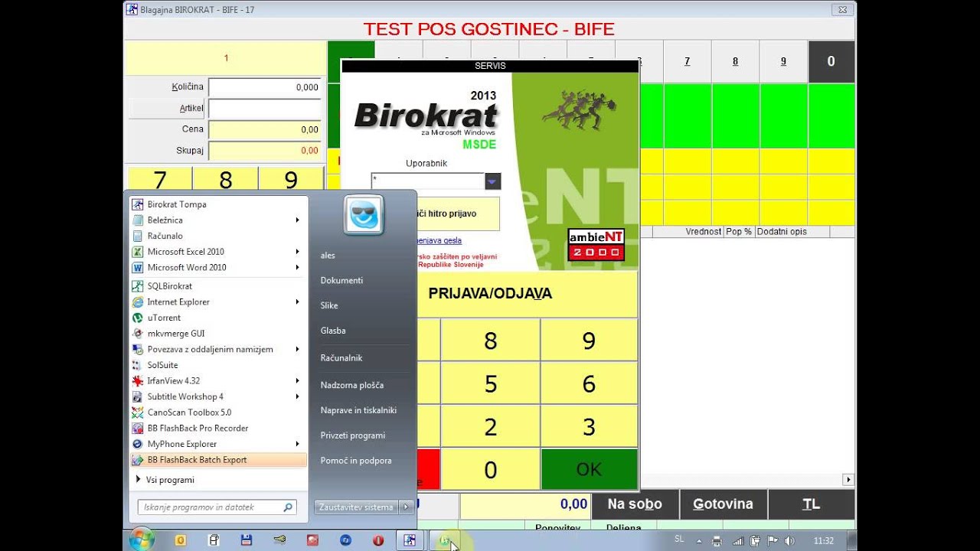Expand the Subtitle Workshop 4 jump list arrow

297,396
